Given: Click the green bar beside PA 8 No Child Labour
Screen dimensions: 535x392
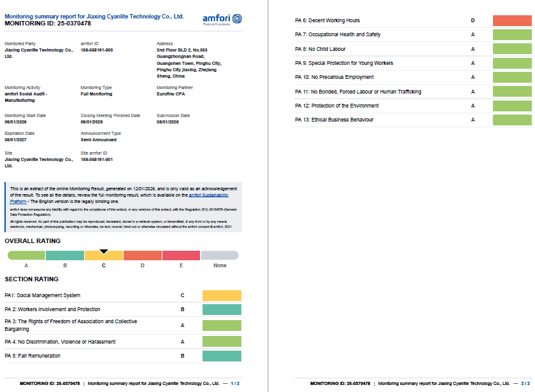Looking at the screenshot, I should (x=513, y=48).
